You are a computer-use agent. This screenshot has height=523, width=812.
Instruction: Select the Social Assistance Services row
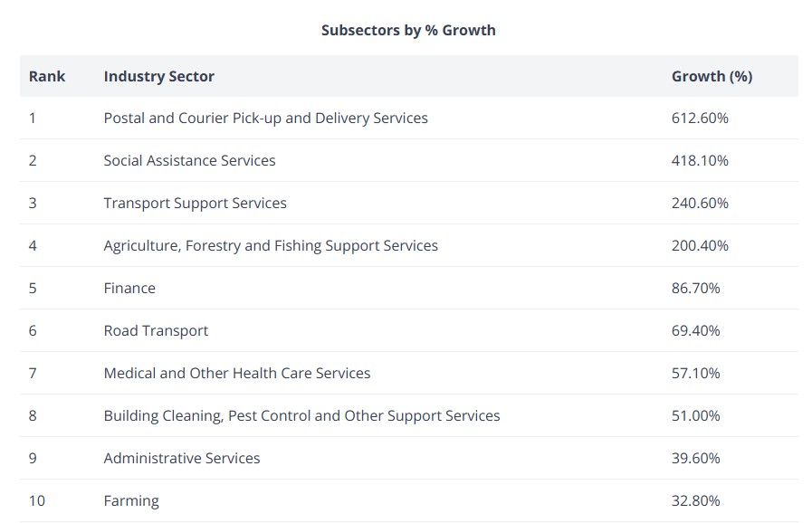click(x=189, y=160)
